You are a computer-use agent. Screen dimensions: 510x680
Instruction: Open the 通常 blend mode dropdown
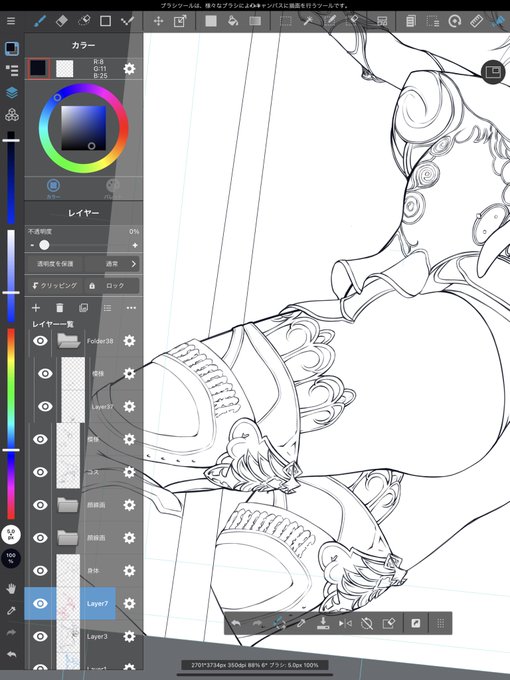pos(112,263)
